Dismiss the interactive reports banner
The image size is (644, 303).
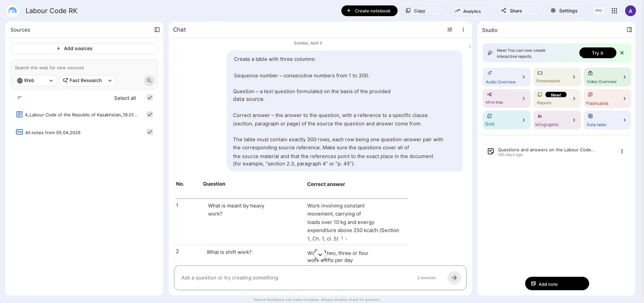pos(622,53)
